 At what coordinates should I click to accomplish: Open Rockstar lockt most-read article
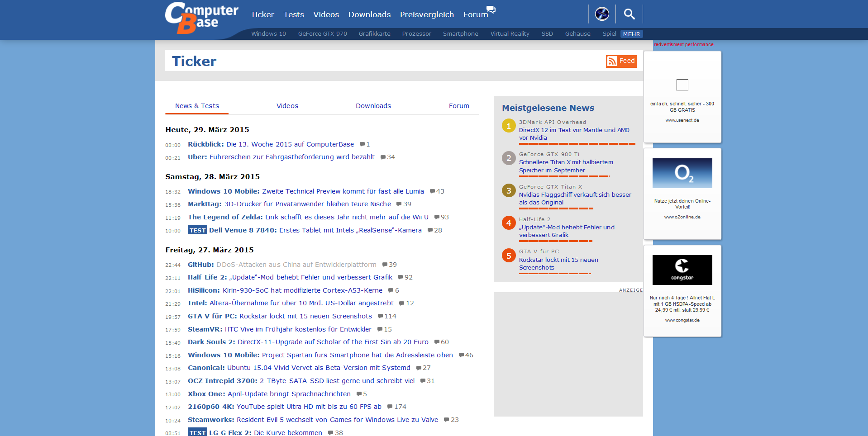point(558,264)
